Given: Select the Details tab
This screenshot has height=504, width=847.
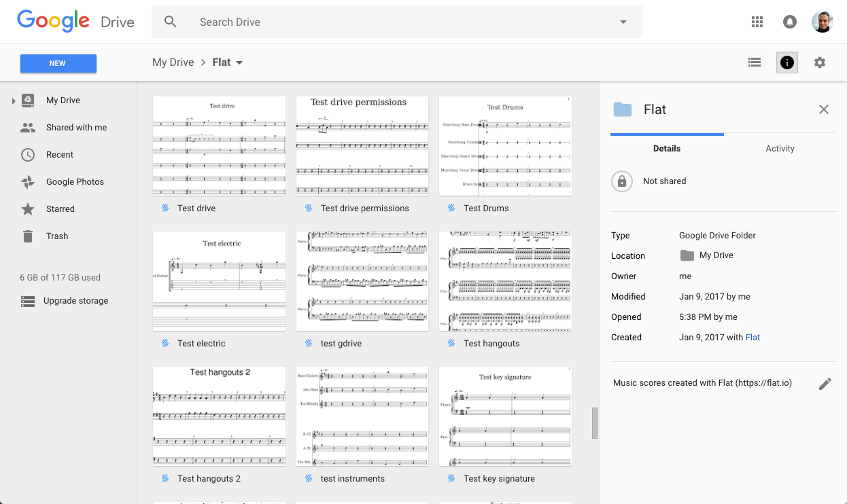Looking at the screenshot, I should tap(667, 148).
